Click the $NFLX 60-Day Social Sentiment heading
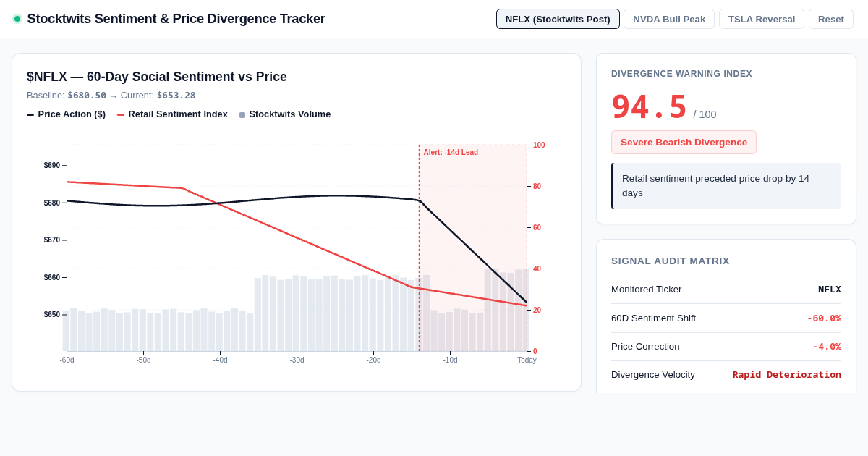Viewport: 868px width, 456px height. (x=157, y=77)
